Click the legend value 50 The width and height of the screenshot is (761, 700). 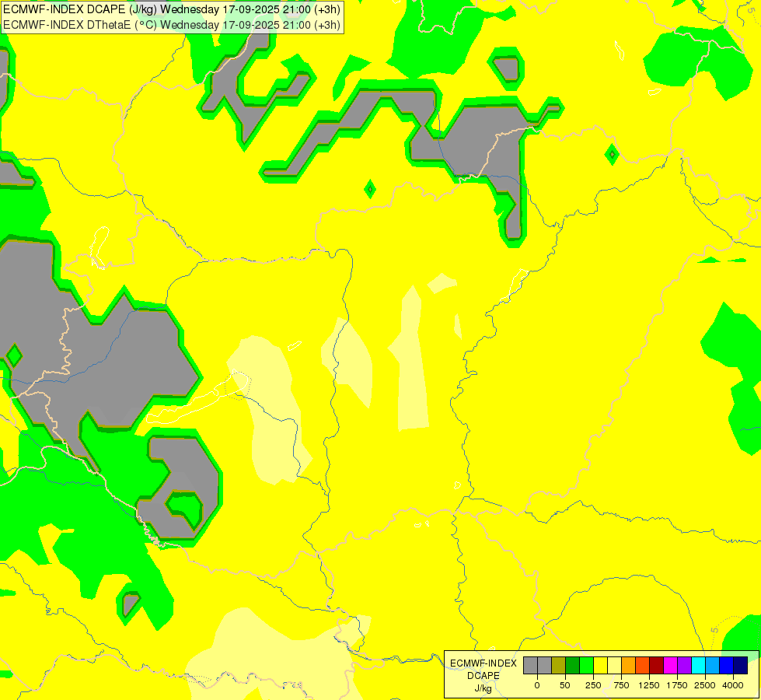tap(564, 685)
